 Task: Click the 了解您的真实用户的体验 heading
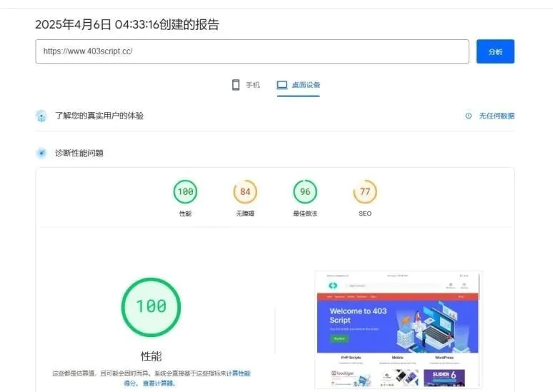tap(99, 116)
